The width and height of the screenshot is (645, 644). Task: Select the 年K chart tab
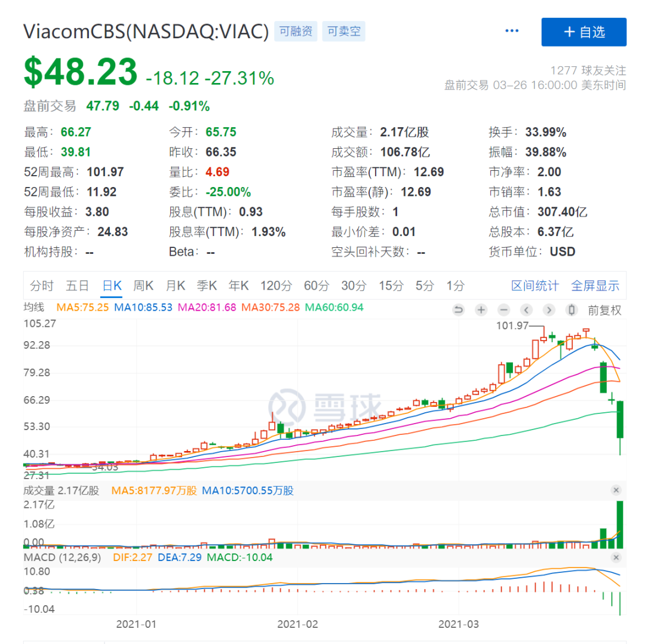point(238,285)
